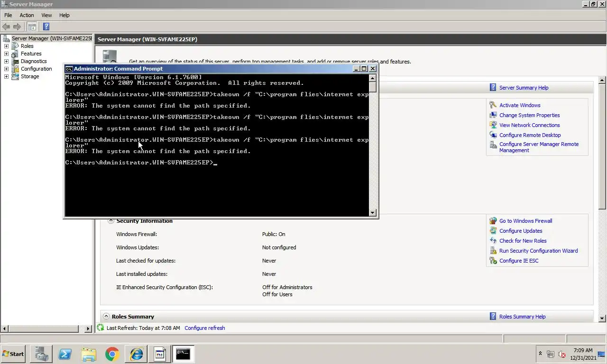Open the Activate Windows link
The height and width of the screenshot is (364, 607).
[520, 105]
